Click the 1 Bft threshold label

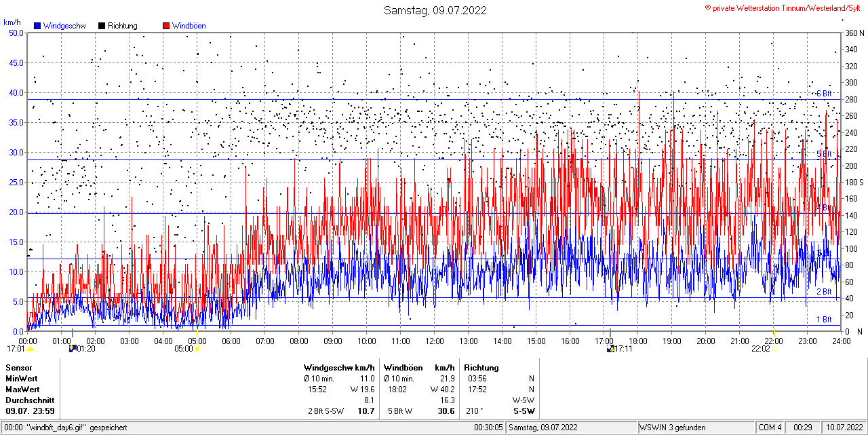tap(823, 319)
